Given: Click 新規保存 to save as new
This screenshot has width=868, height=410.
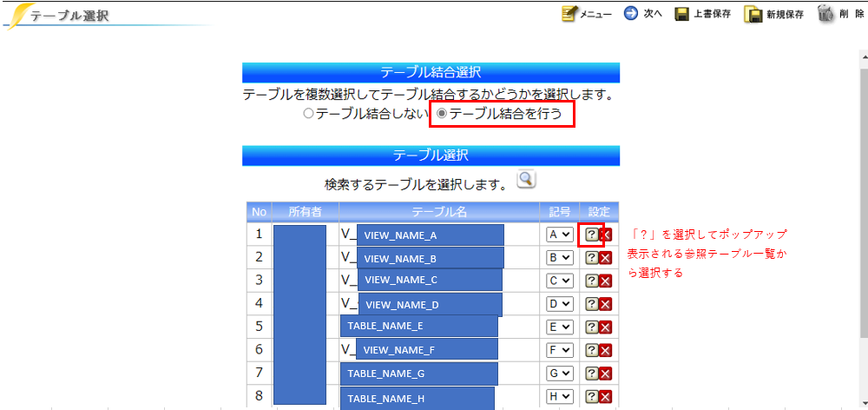Looking at the screenshot, I should (x=774, y=15).
